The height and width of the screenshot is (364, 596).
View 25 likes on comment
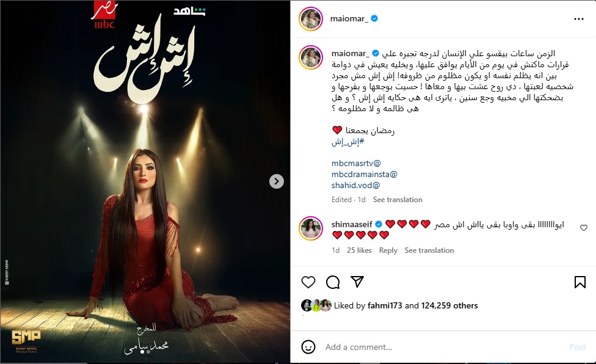[359, 250]
